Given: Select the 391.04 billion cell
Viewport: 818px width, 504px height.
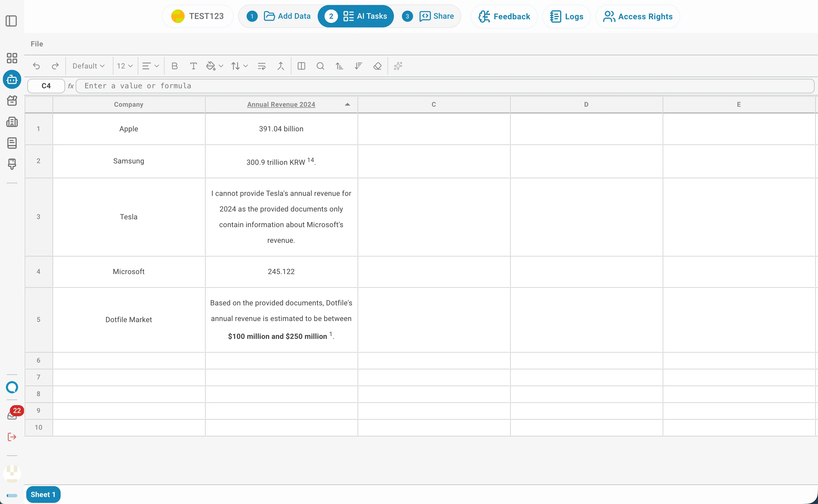Looking at the screenshot, I should coord(281,129).
